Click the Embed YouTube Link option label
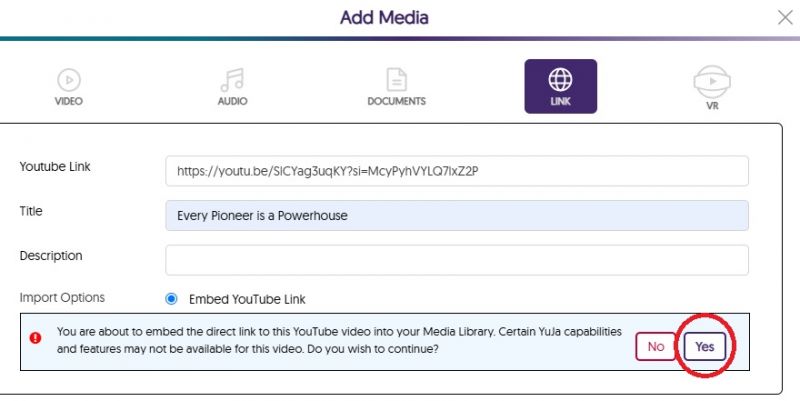 247,299
